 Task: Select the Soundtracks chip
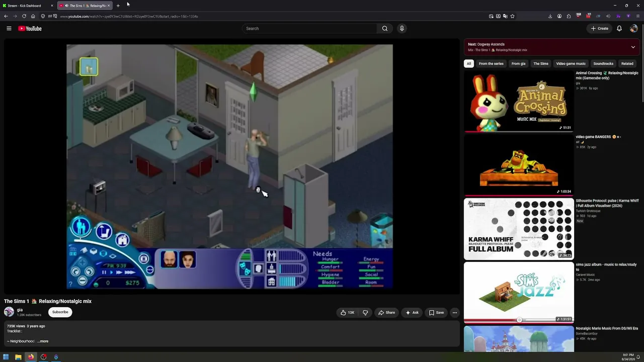pos(603,64)
